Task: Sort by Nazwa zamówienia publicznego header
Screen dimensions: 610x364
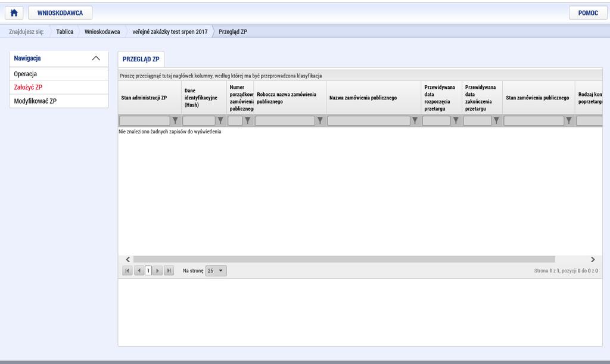Action: click(374, 98)
